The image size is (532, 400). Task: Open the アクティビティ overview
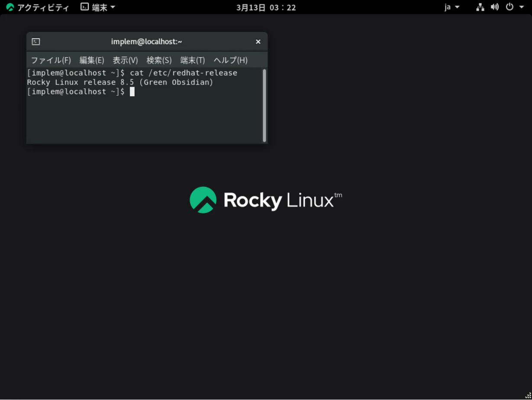pyautogui.click(x=37, y=7)
